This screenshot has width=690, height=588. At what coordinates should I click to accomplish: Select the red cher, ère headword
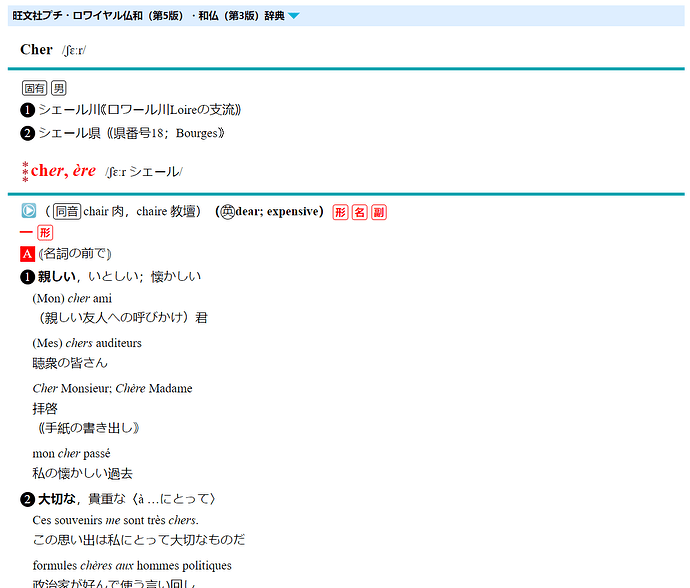[63, 170]
